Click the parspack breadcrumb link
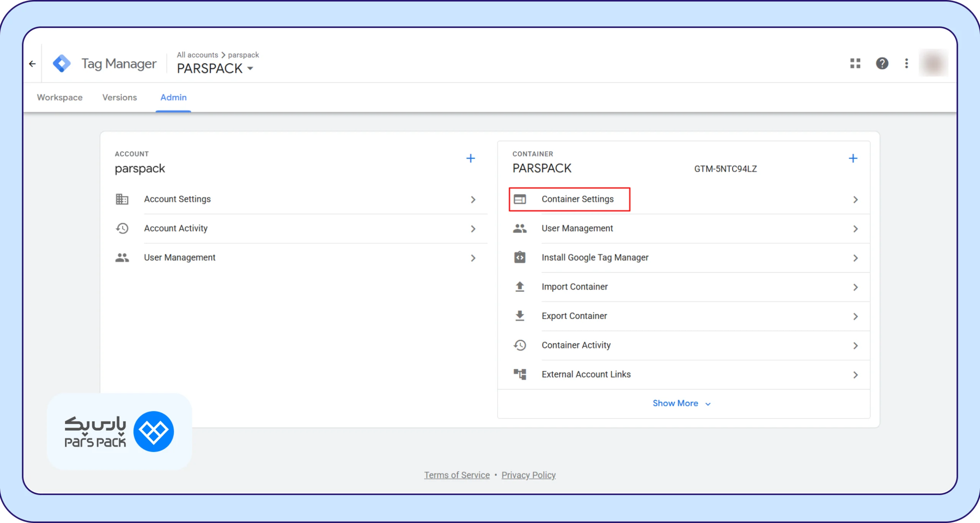 pos(243,55)
